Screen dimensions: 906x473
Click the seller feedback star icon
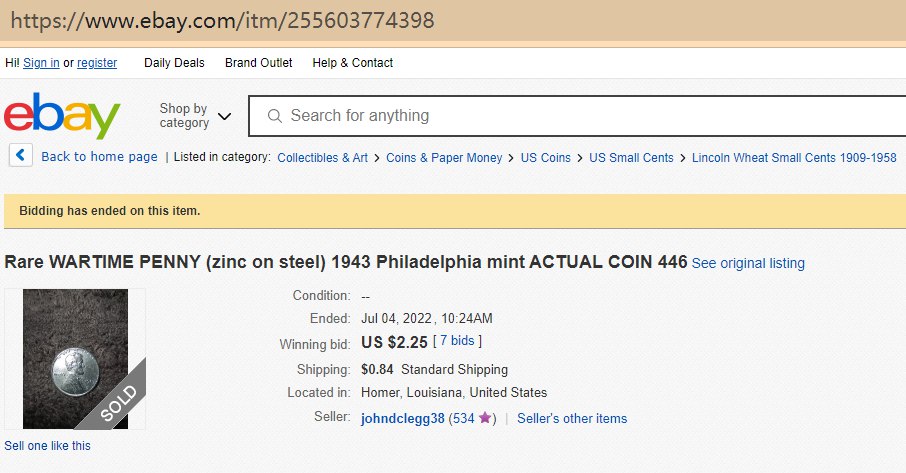pyautogui.click(x=485, y=418)
